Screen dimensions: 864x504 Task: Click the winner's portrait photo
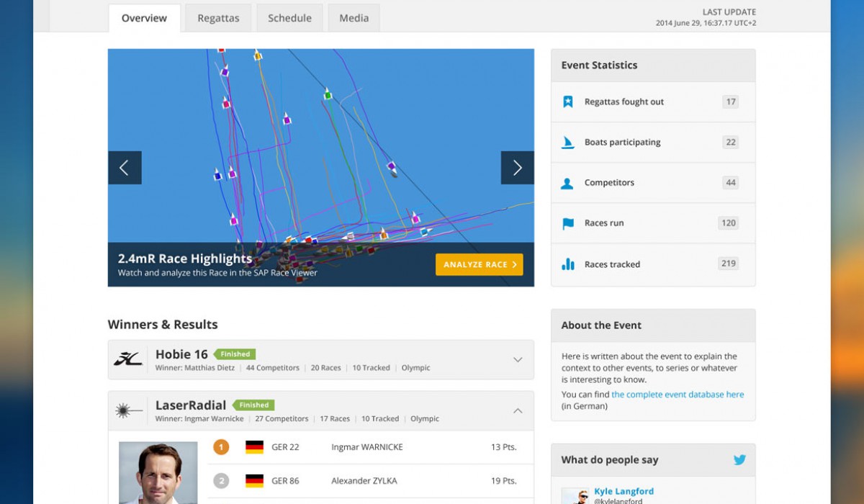pos(158,473)
